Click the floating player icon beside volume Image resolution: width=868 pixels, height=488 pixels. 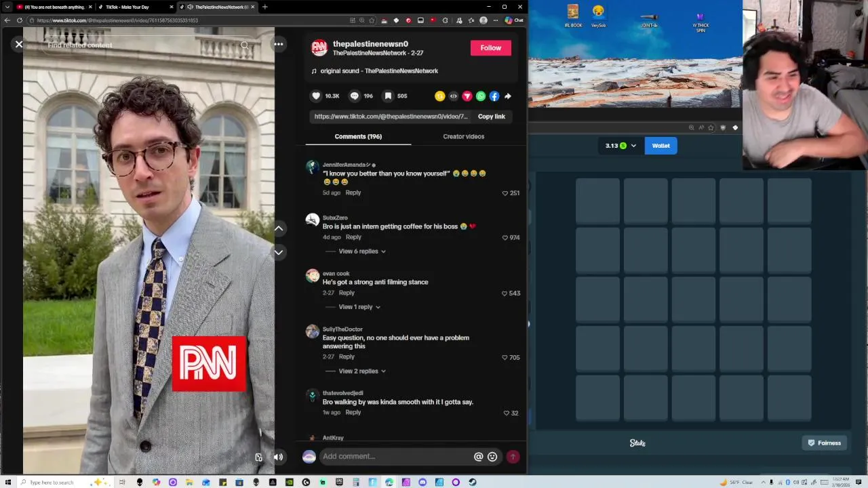click(258, 457)
